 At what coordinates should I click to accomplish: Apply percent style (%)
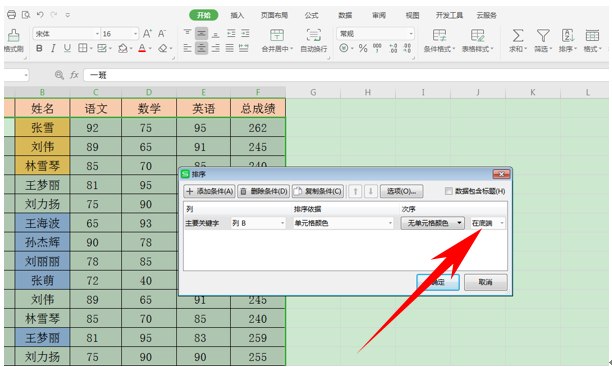coord(363,48)
